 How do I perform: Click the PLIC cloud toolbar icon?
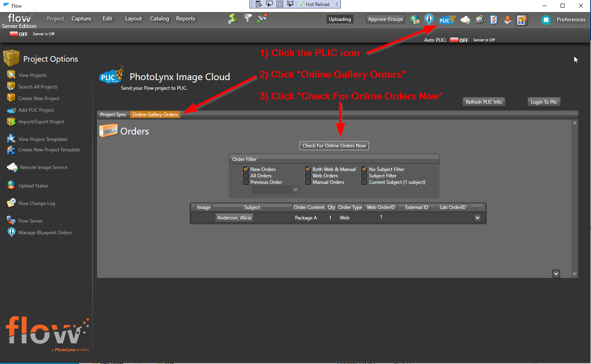point(447,20)
